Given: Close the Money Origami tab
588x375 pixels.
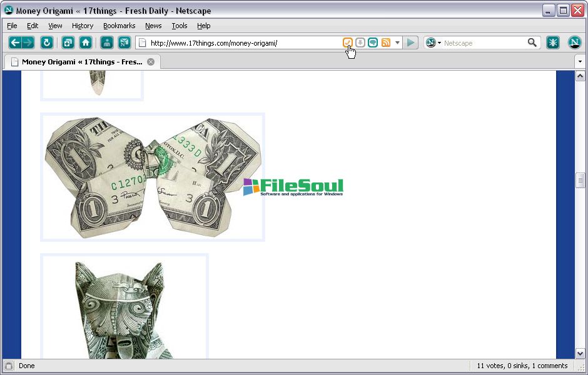Looking at the screenshot, I should (151, 62).
